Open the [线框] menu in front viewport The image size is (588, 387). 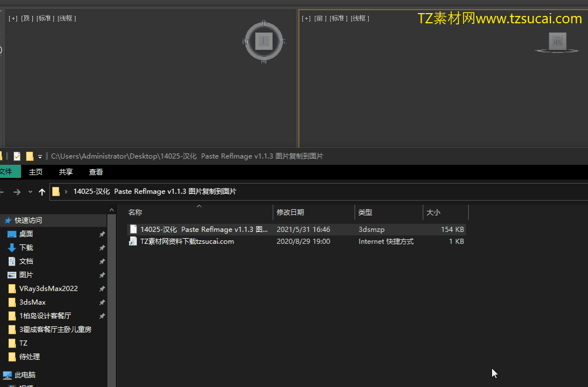click(x=360, y=18)
